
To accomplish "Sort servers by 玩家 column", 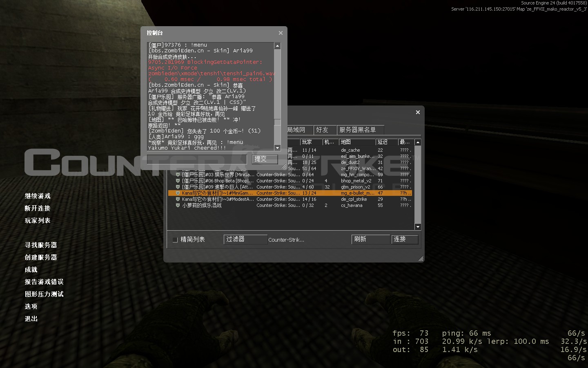I will (x=311, y=142).
